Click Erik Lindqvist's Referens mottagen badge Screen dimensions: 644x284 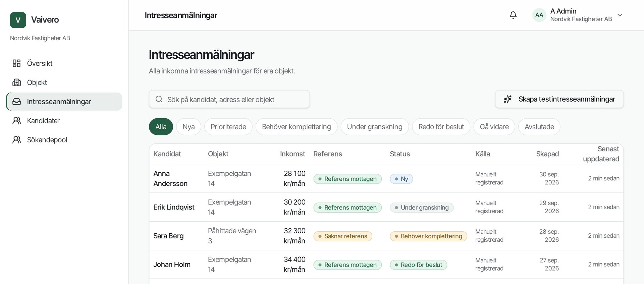[x=347, y=208]
